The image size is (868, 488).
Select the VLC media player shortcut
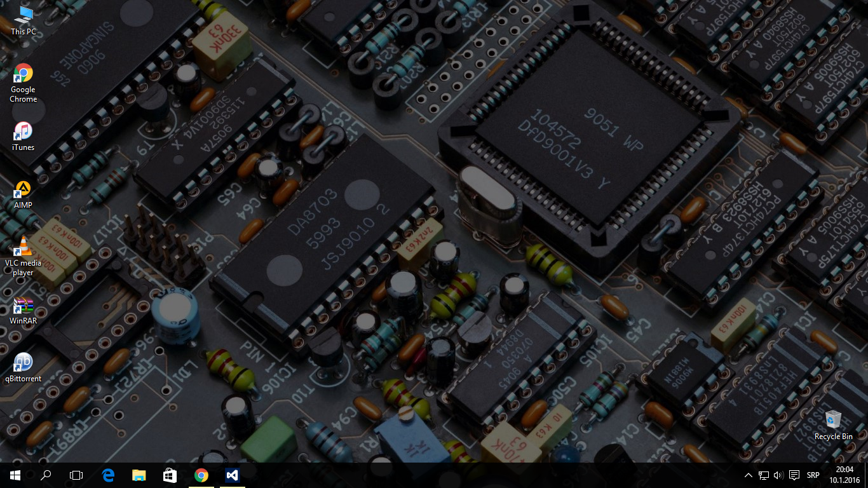[x=24, y=256]
